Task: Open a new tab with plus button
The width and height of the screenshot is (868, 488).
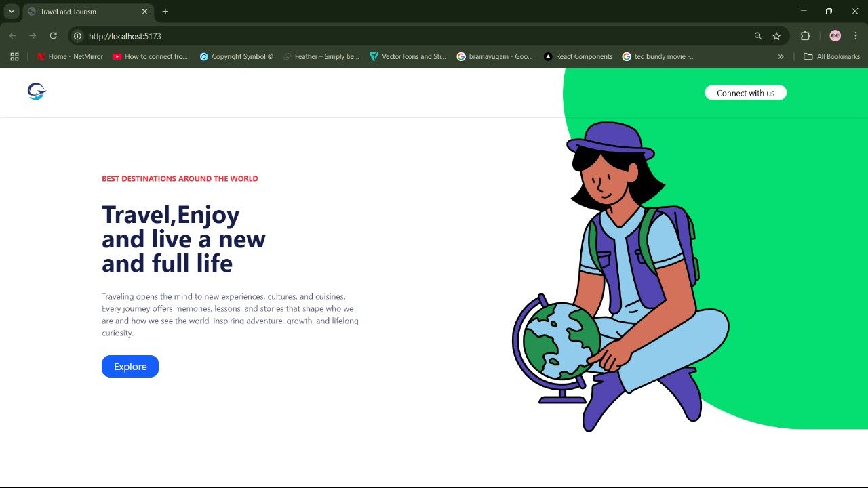Action: (x=165, y=12)
